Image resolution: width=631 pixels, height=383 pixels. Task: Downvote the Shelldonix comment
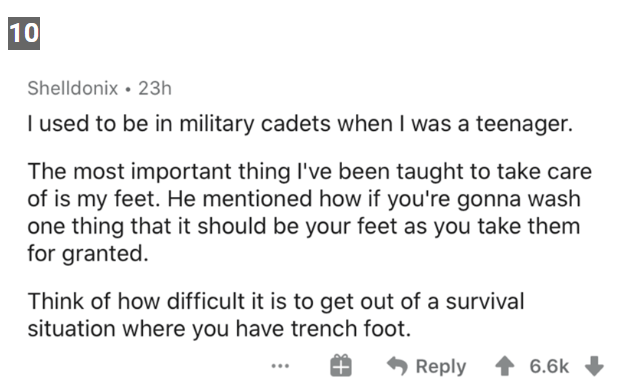tap(594, 367)
